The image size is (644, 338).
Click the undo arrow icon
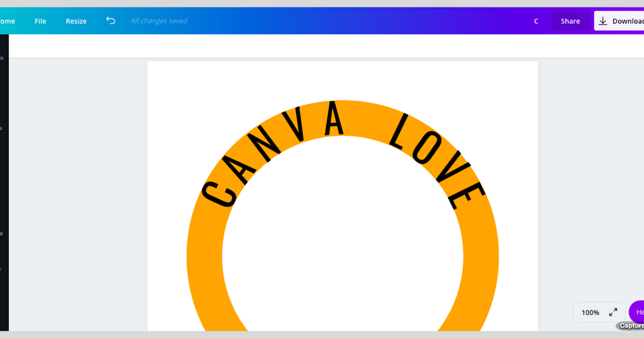click(x=111, y=21)
